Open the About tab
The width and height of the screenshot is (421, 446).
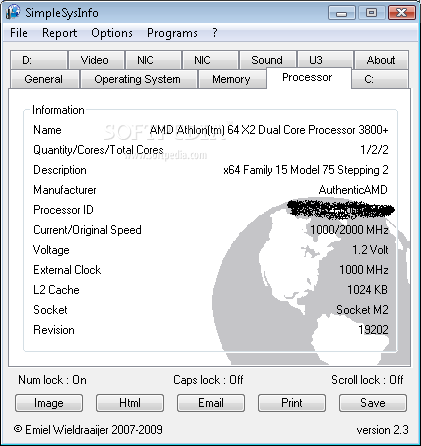[x=381, y=60]
